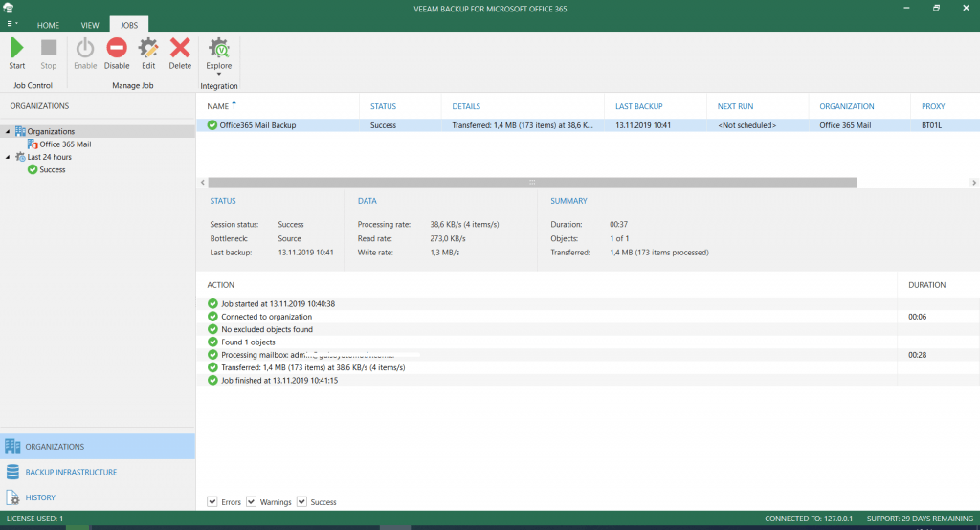Click the green Start job icon
This screenshot has width=980, height=530.
[17, 48]
